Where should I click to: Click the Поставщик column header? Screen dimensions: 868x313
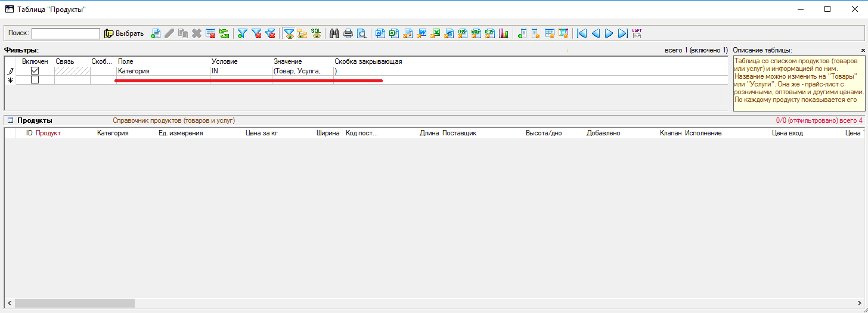tap(459, 133)
